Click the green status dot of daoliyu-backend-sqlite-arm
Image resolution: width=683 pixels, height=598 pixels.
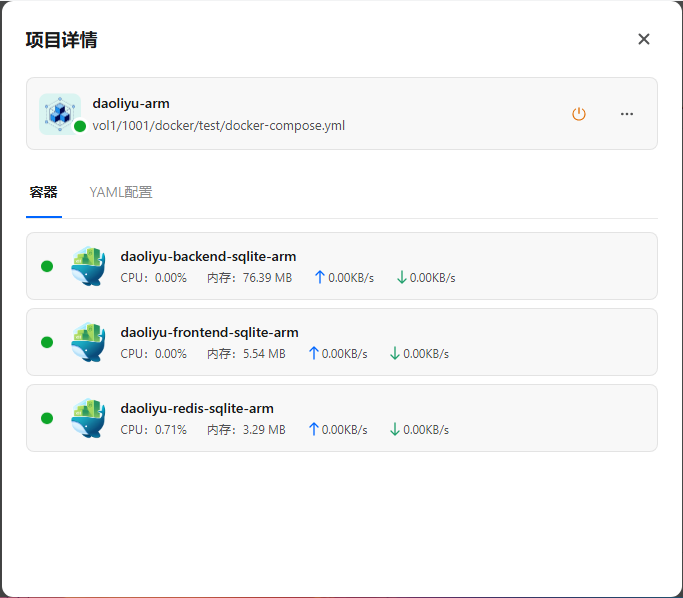click(x=47, y=266)
